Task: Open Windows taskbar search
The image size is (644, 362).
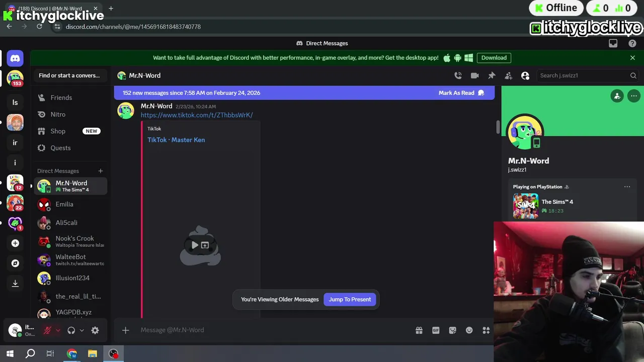Action: pyautogui.click(x=30, y=354)
